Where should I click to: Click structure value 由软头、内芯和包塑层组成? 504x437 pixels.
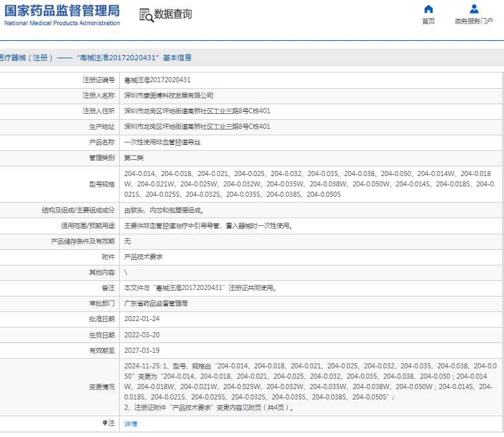coord(164,210)
